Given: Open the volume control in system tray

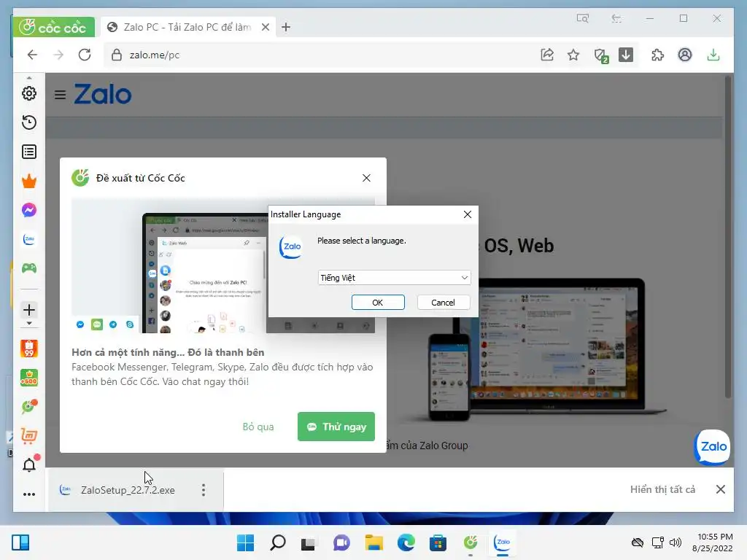Looking at the screenshot, I should (675, 542).
